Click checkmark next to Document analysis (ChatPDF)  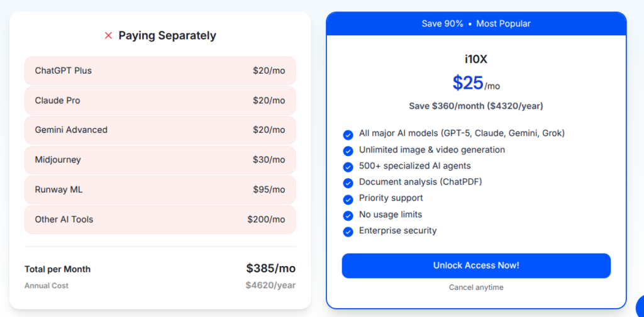point(348,183)
